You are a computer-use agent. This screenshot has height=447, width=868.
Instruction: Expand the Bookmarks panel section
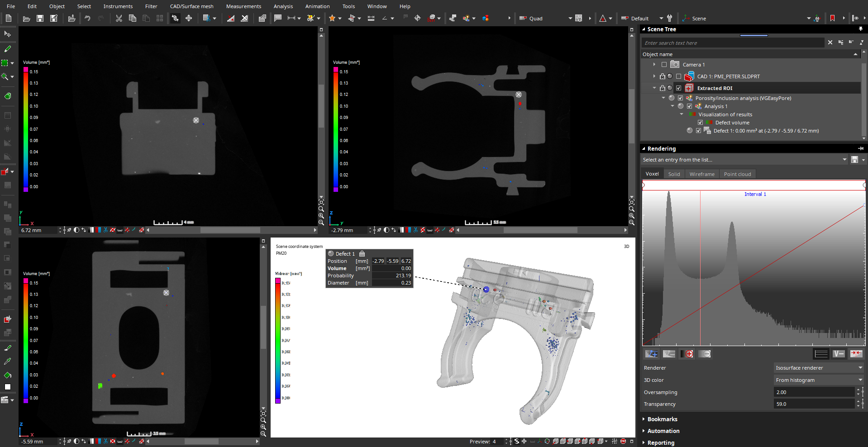coord(662,419)
